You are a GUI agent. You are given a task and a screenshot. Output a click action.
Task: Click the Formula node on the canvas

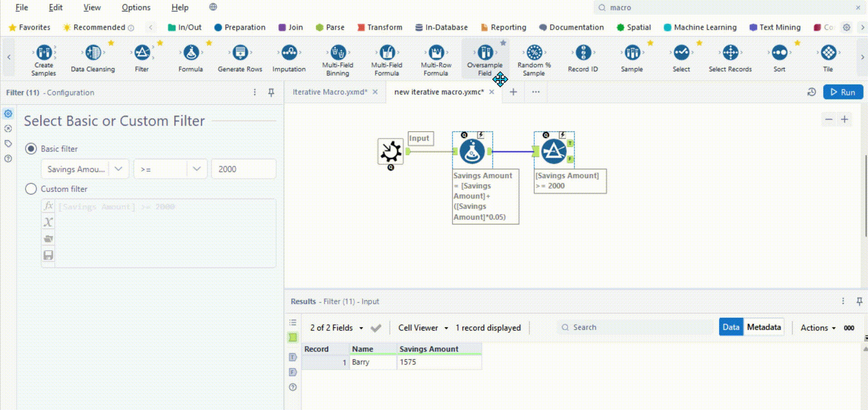coord(472,151)
